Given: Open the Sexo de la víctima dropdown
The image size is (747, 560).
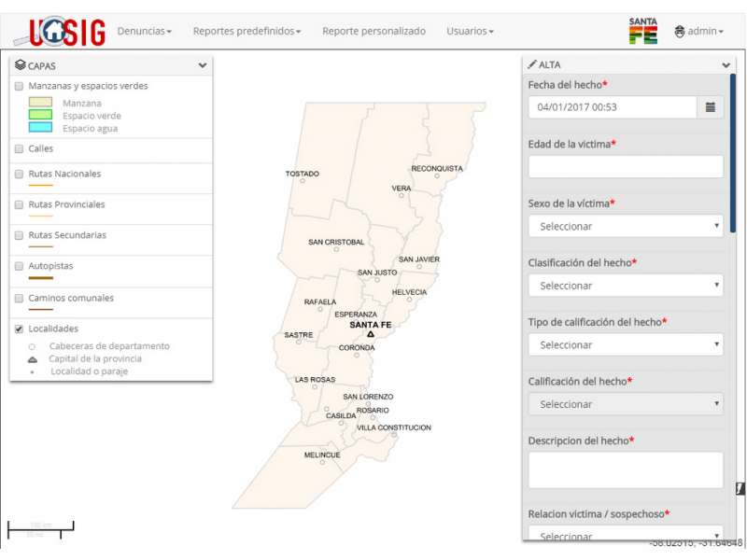Looking at the screenshot, I should coord(626,226).
